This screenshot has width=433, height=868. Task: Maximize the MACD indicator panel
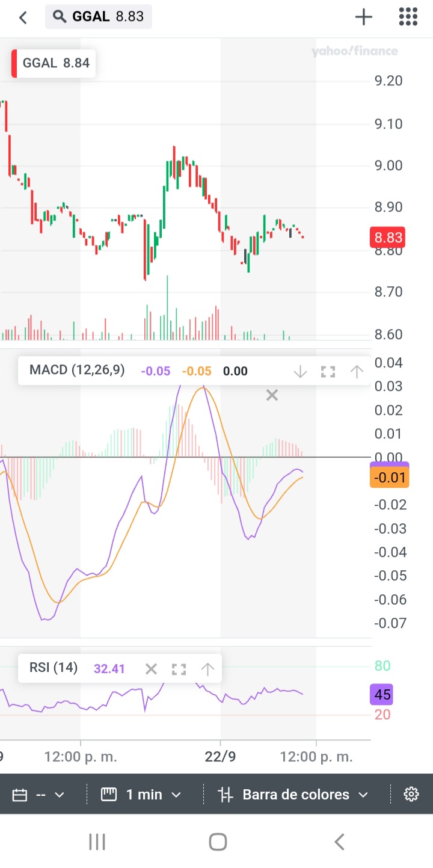pyautogui.click(x=328, y=372)
